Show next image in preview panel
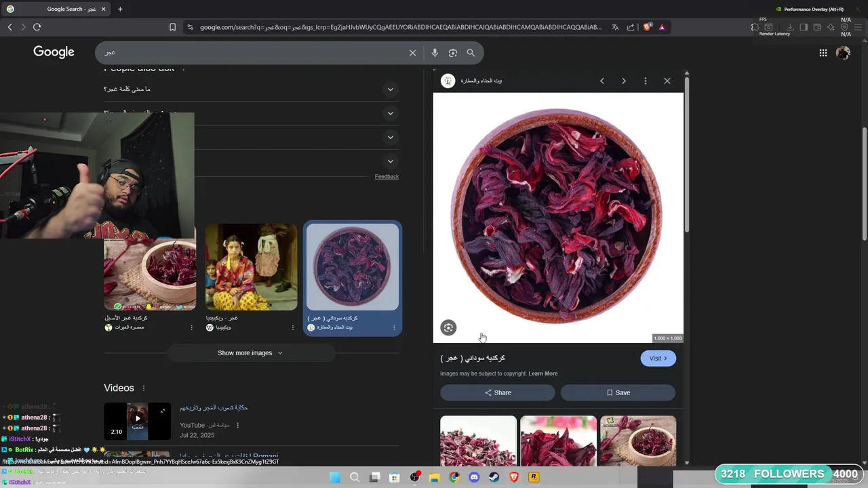This screenshot has width=868, height=488. pos(623,81)
